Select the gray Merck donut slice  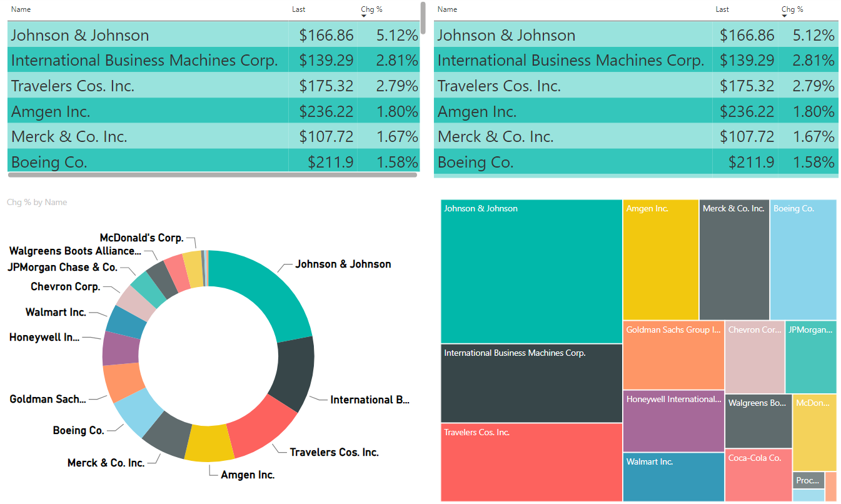pos(168,433)
